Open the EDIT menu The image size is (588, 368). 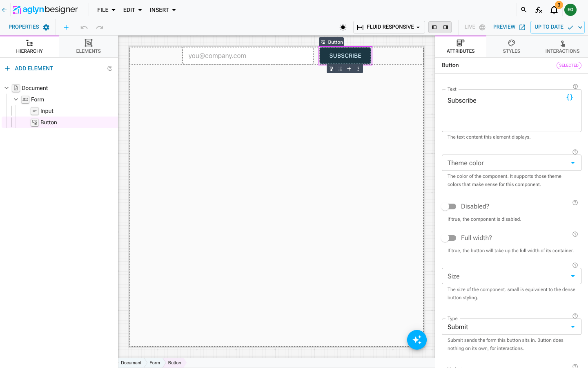tap(133, 10)
